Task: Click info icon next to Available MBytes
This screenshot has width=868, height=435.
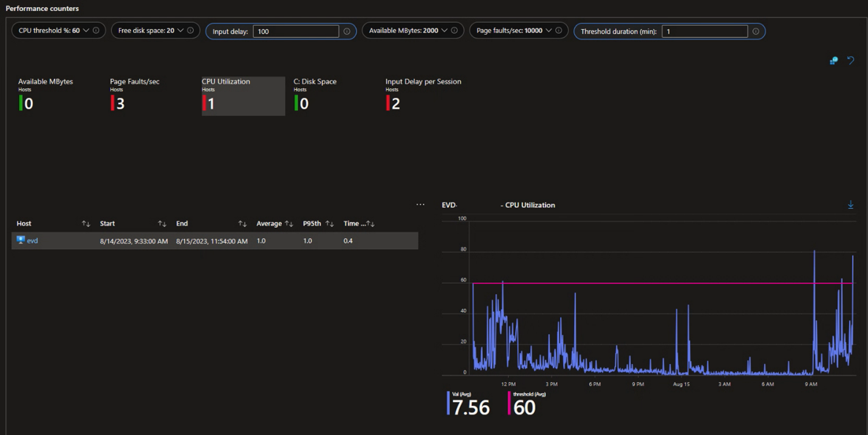Action: [454, 30]
